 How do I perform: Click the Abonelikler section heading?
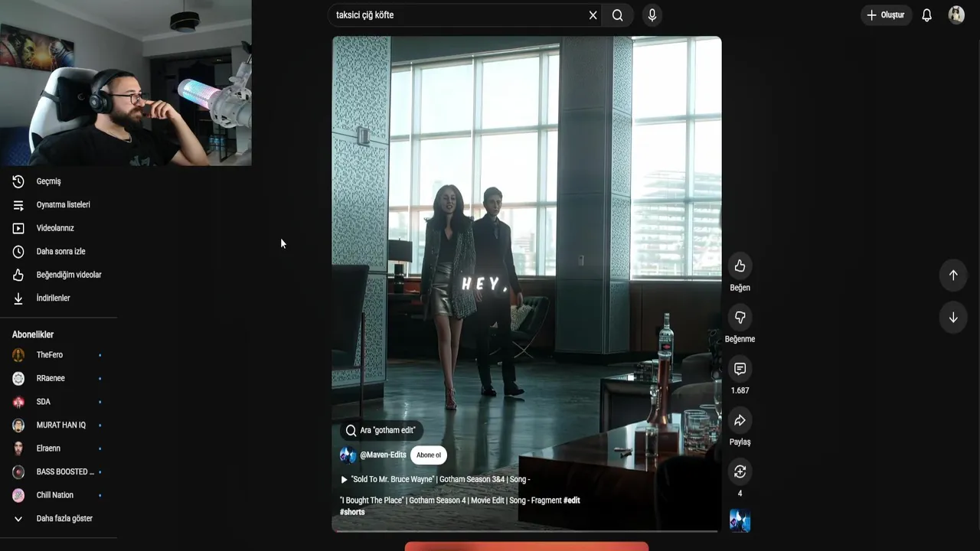coord(33,334)
